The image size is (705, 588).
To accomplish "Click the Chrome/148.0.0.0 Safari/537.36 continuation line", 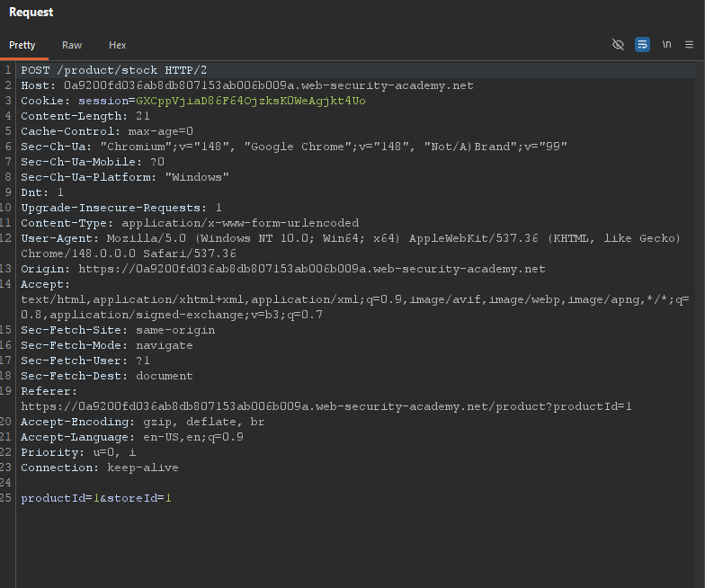I will 129,254.
